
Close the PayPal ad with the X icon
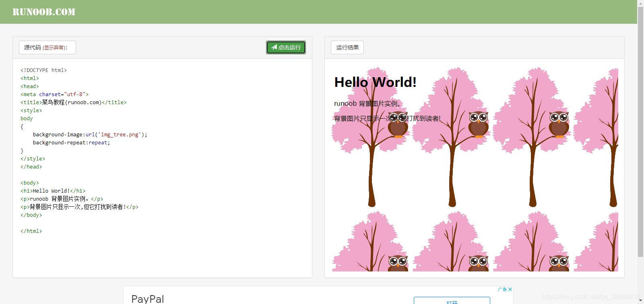click(x=510, y=290)
